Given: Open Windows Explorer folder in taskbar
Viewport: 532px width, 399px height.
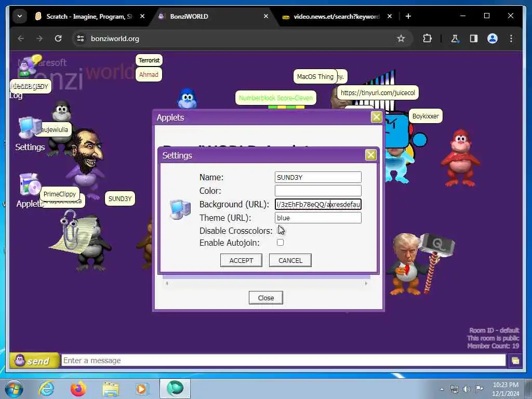Looking at the screenshot, I should click(111, 389).
